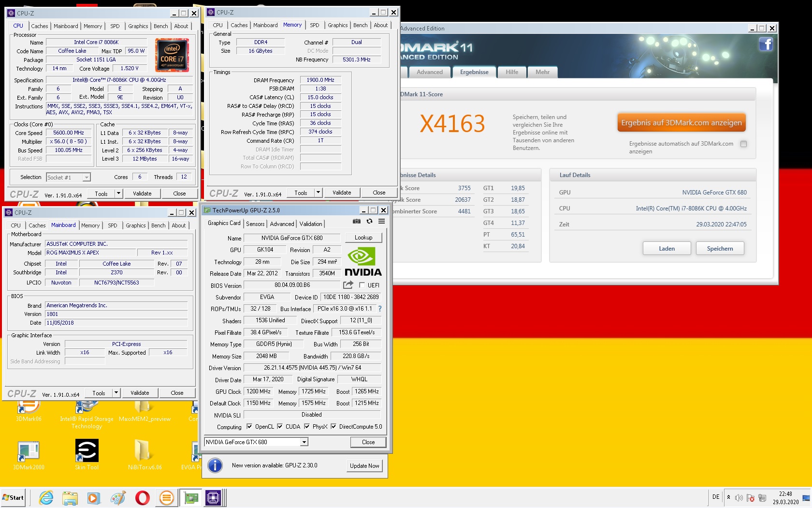Open the GPU-Z hamburger menu icon
Viewport: 812px width, 508px height.
click(381, 221)
